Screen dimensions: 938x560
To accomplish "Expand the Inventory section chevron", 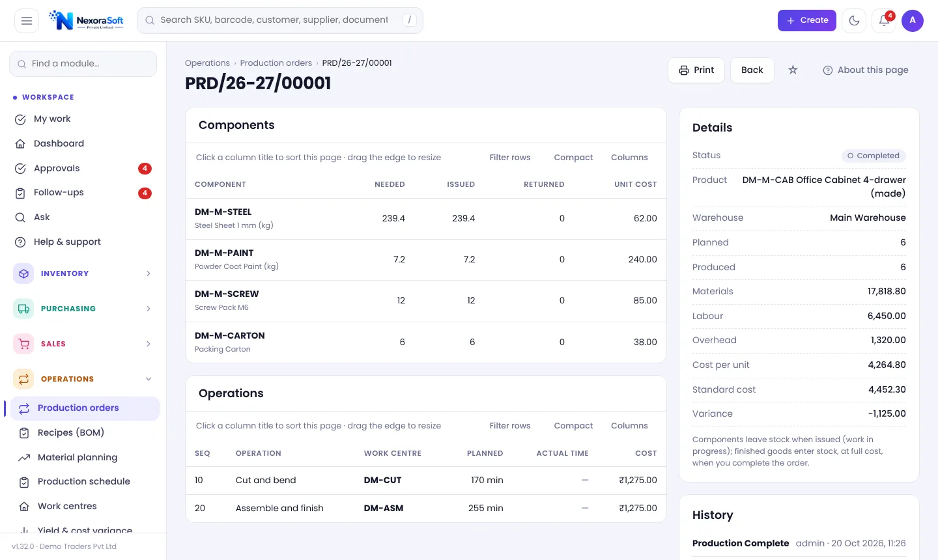I will tap(149, 273).
